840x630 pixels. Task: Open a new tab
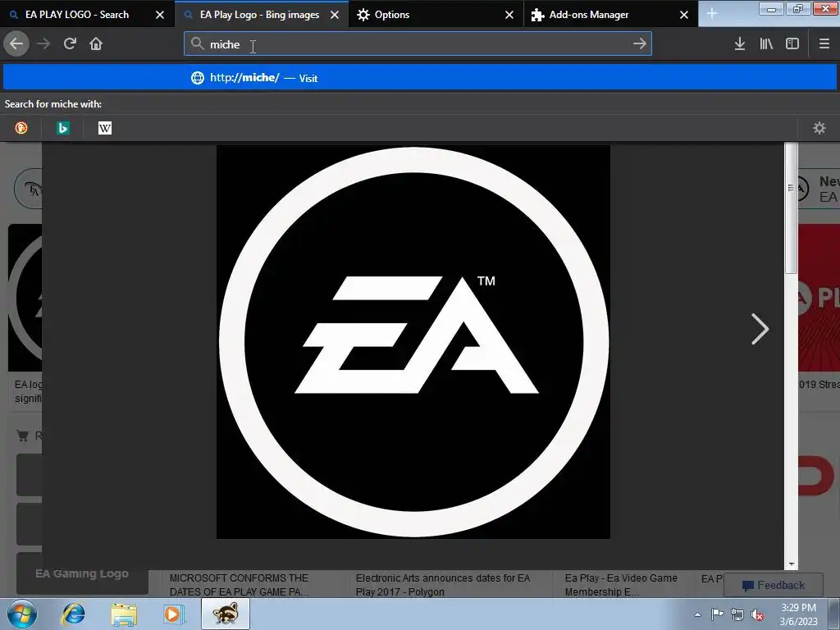[x=712, y=13]
